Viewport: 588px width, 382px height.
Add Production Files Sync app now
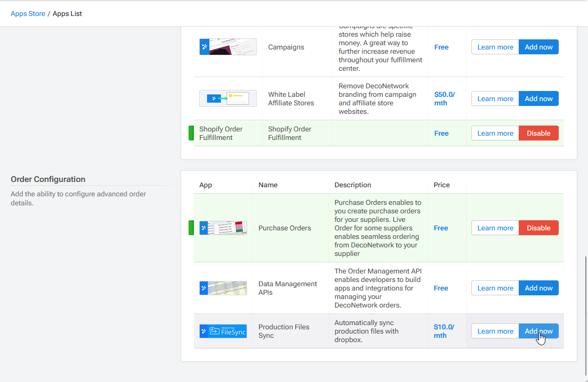[x=538, y=331]
